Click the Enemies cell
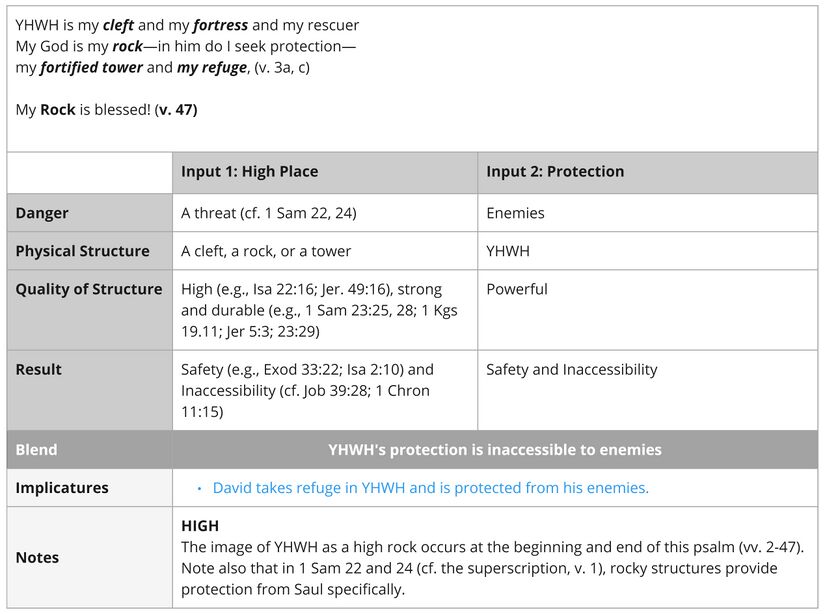825x614 pixels. click(x=515, y=213)
